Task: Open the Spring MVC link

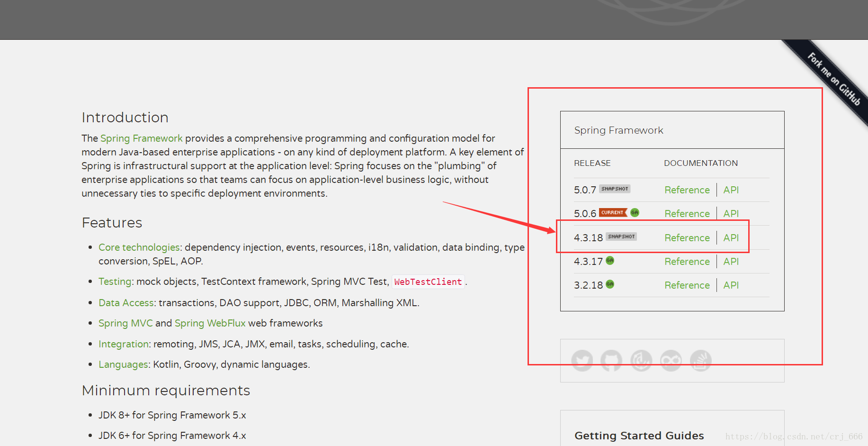Action: [x=125, y=323]
